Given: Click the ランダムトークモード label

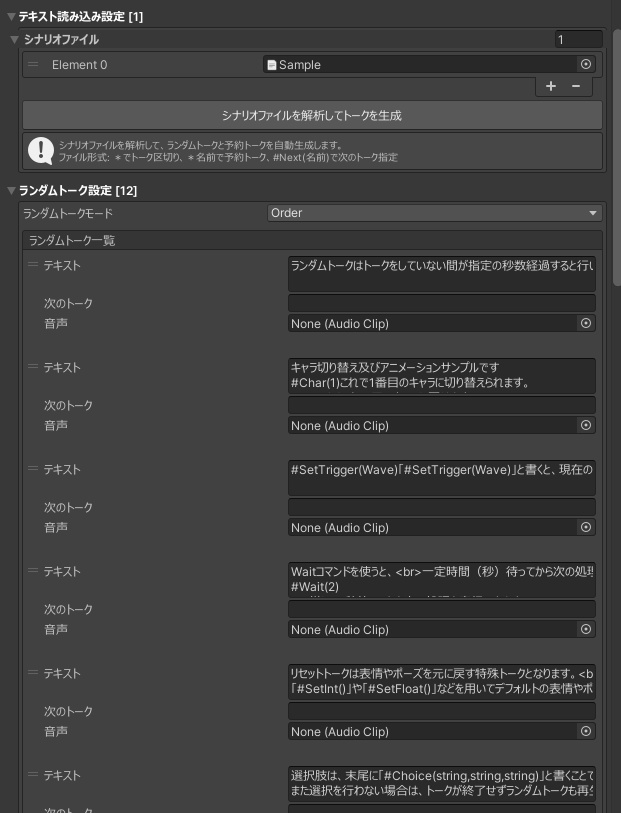Looking at the screenshot, I should (68, 213).
